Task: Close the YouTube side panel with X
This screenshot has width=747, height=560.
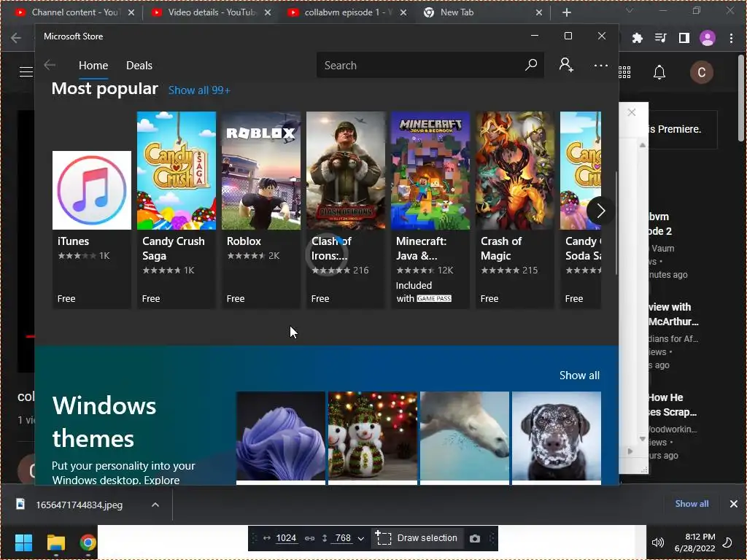Action: 632,112
